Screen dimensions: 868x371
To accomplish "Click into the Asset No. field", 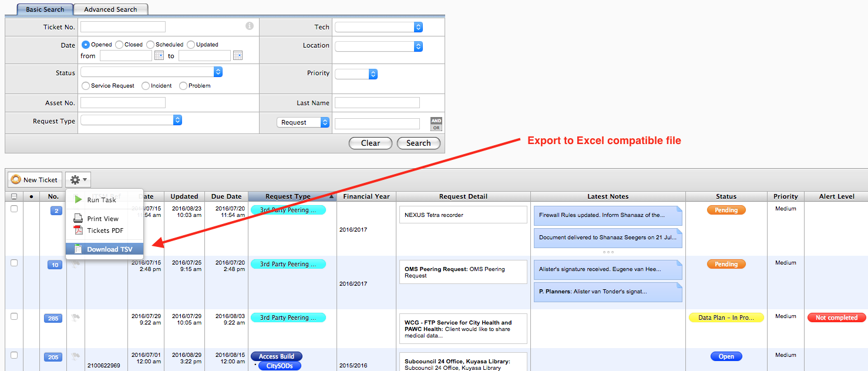I will click(x=123, y=102).
